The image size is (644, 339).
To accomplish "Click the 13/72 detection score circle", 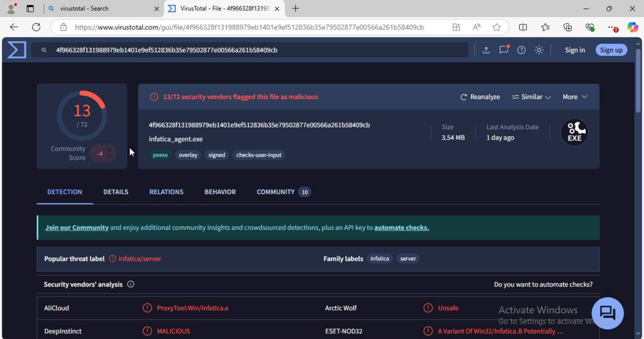I will click(82, 116).
